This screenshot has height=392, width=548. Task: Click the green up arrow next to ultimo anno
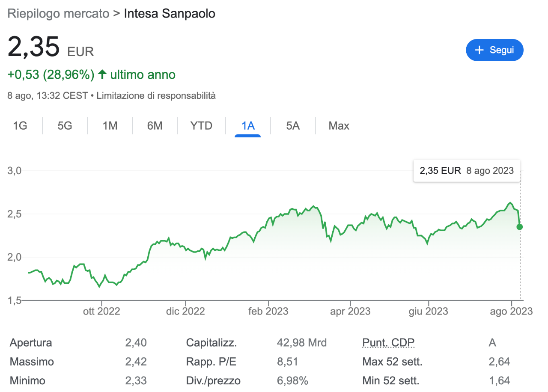point(102,74)
